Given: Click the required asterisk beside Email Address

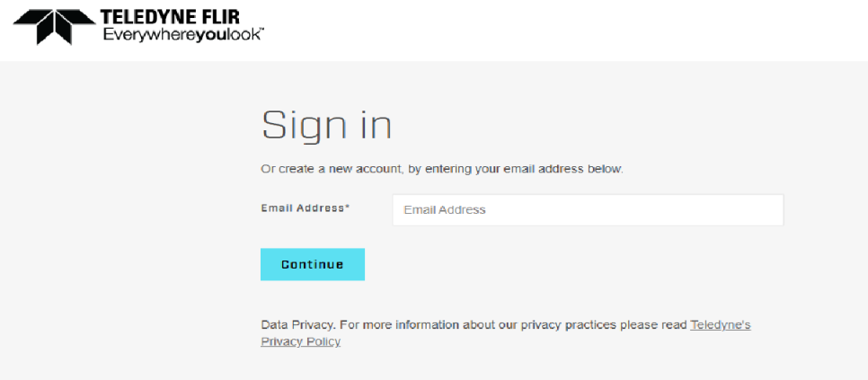Looking at the screenshot, I should [348, 207].
